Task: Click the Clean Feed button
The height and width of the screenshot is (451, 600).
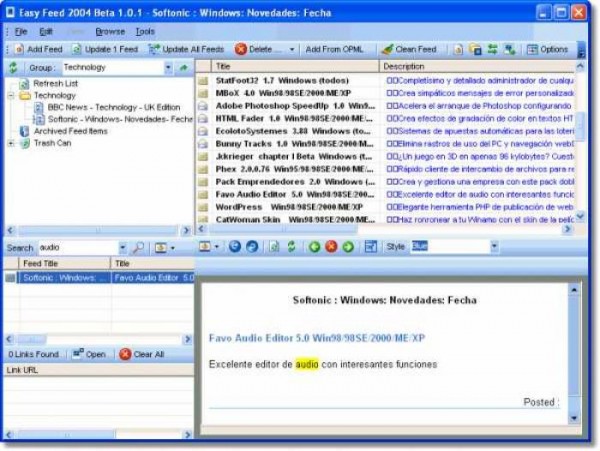Action: [x=409, y=49]
